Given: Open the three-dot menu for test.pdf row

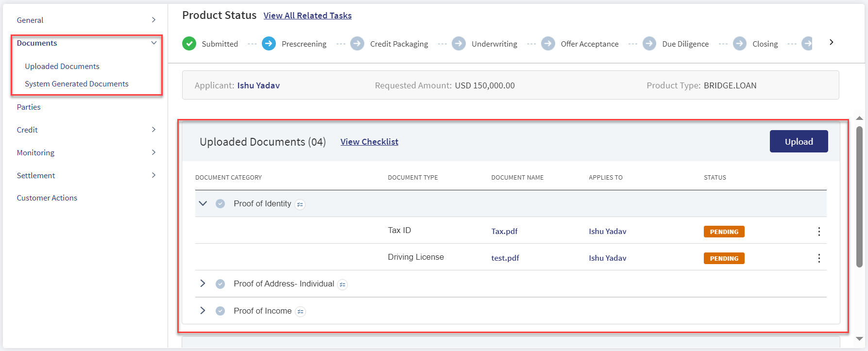Looking at the screenshot, I should click(819, 258).
